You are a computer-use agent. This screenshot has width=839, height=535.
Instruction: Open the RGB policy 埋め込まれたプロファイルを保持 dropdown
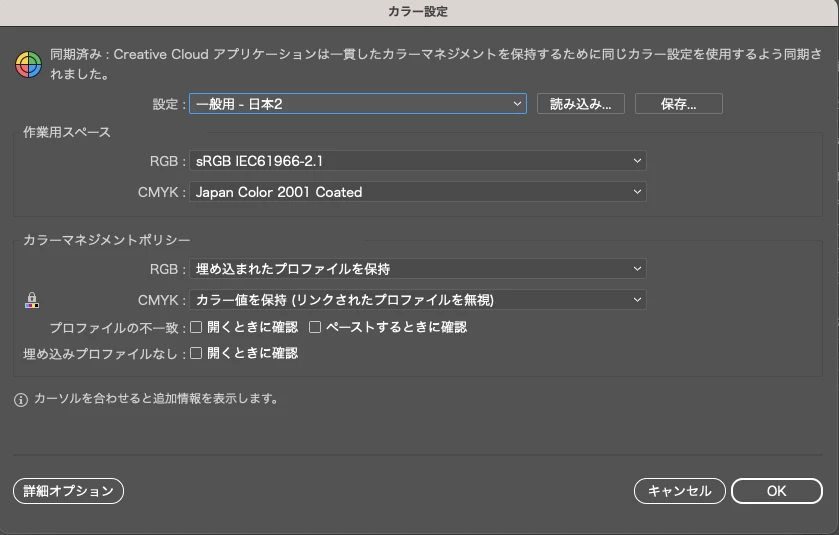coord(417,269)
